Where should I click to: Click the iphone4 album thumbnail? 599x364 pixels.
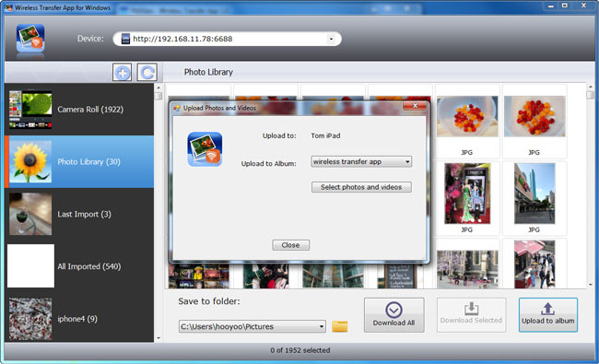click(x=30, y=319)
